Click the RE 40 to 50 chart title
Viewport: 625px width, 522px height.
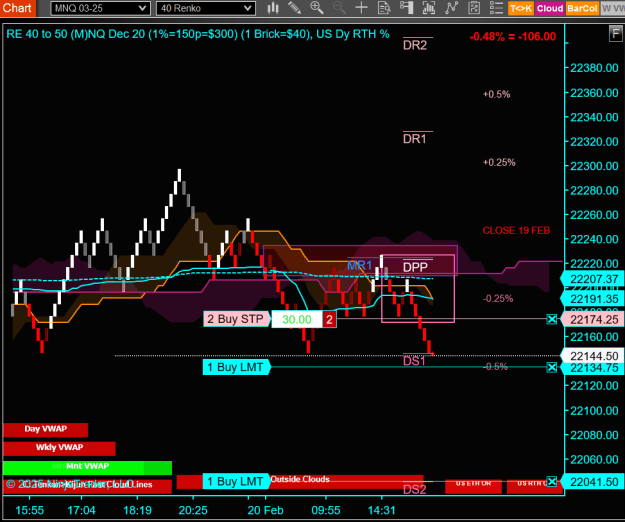click(198, 34)
